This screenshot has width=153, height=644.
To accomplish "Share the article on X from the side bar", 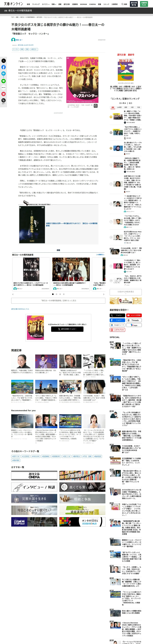I will [4, 61].
